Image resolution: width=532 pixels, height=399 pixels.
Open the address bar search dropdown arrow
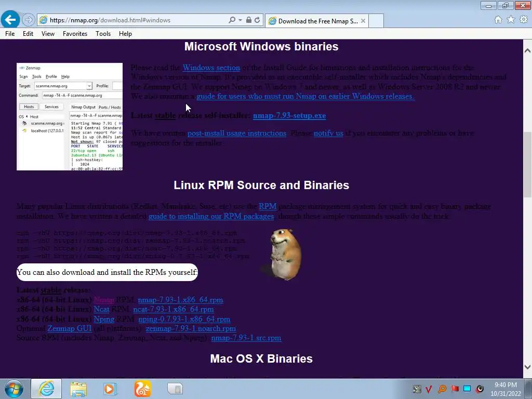pyautogui.click(x=240, y=20)
